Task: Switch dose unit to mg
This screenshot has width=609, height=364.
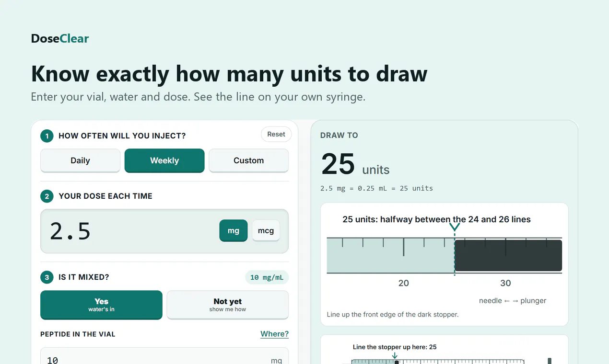Action: [x=234, y=230]
